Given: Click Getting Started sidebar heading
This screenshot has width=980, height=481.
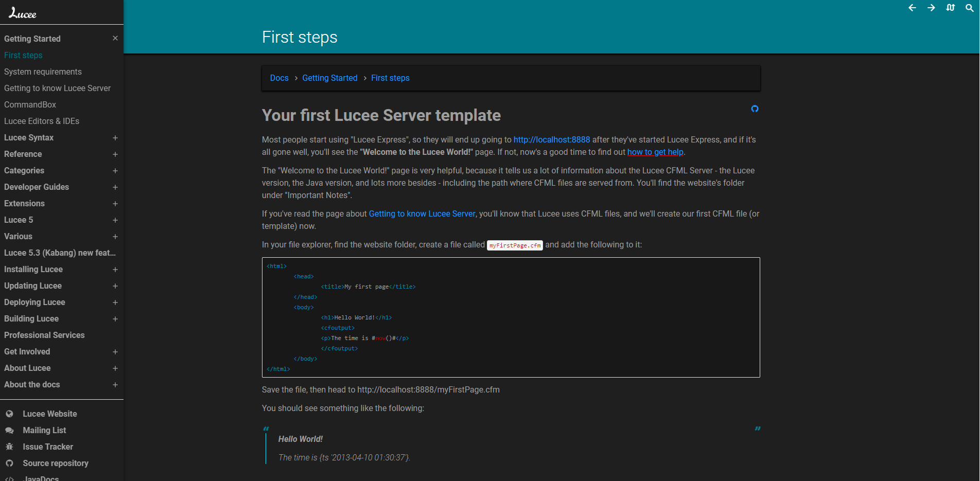Looking at the screenshot, I should (x=32, y=39).
